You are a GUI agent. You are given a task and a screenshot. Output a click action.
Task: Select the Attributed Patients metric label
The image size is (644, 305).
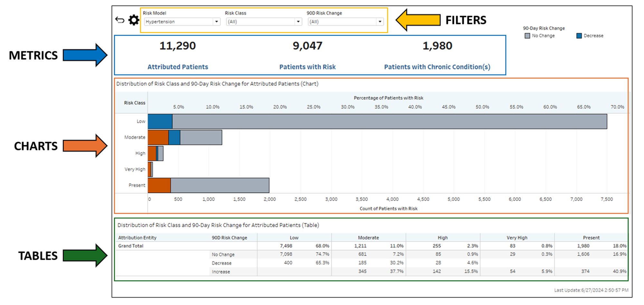click(x=178, y=67)
